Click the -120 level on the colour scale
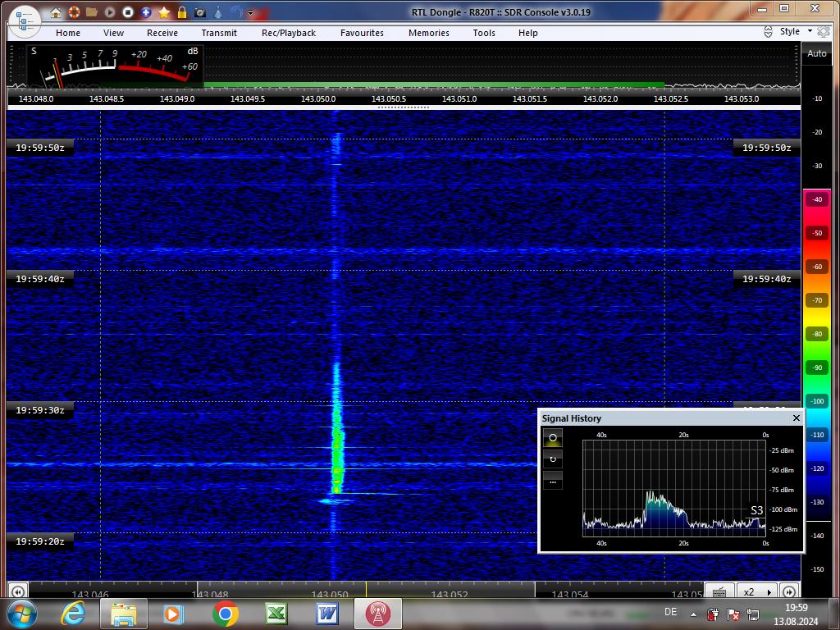Viewport: 840px width, 630px height. click(x=817, y=468)
